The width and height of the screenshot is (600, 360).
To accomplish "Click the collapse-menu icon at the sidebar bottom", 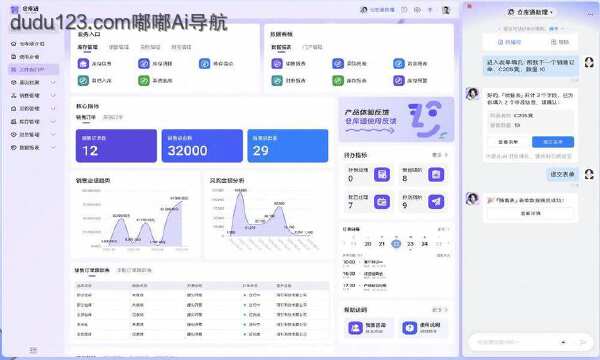I will [33, 350].
